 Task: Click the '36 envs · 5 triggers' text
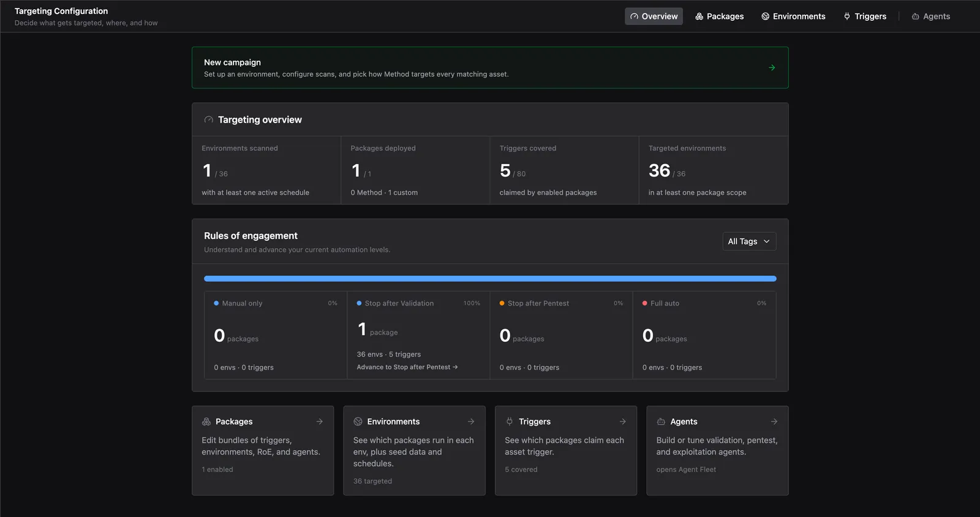click(x=389, y=354)
